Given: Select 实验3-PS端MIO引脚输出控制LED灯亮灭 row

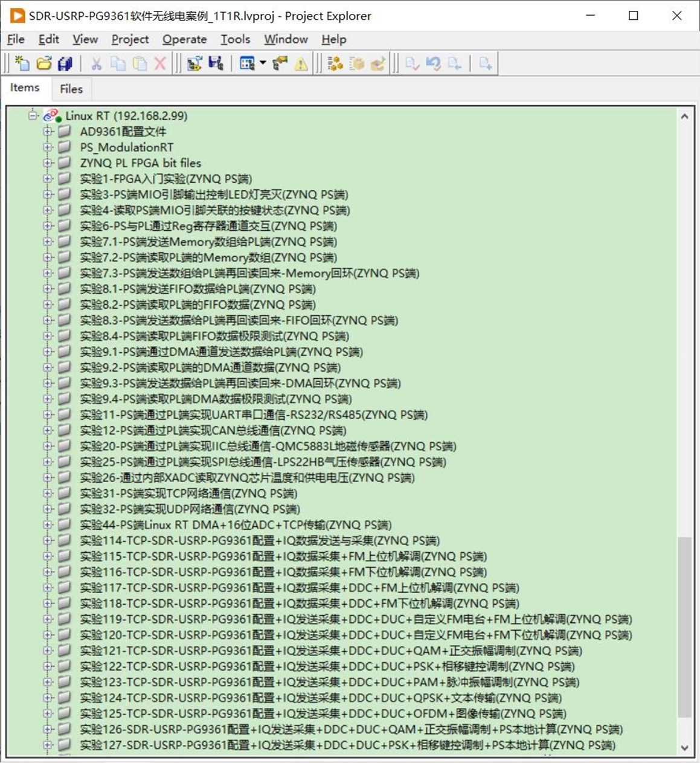Looking at the screenshot, I should coord(214,195).
